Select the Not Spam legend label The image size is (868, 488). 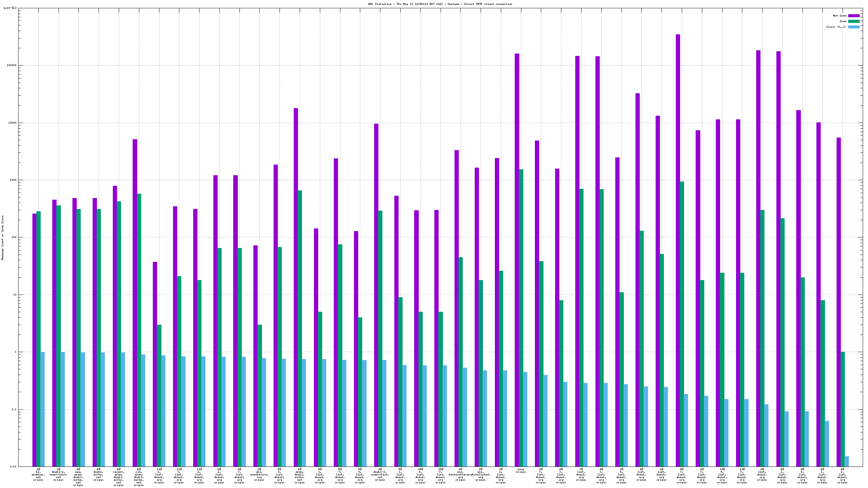pos(839,16)
